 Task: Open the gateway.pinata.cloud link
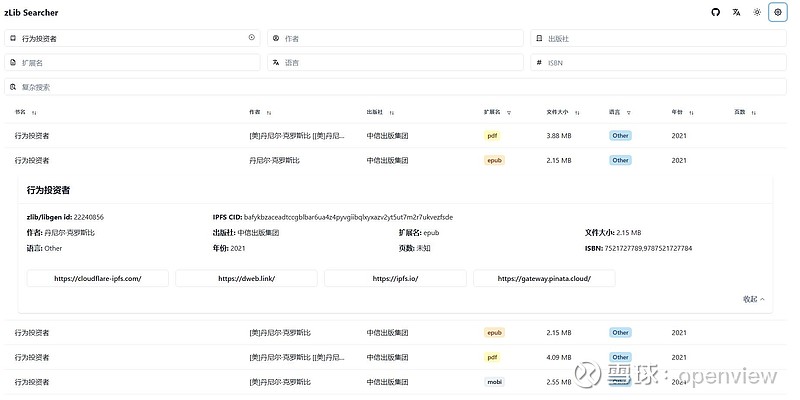544,279
